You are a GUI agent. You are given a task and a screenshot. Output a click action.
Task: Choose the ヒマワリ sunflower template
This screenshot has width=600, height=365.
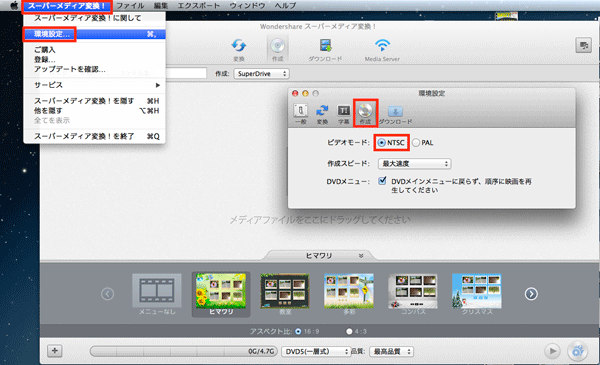(221, 294)
